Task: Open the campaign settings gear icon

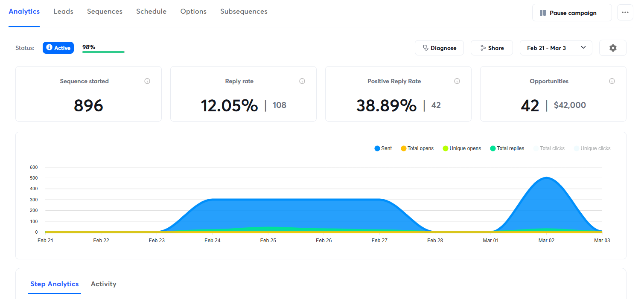Action: point(612,48)
